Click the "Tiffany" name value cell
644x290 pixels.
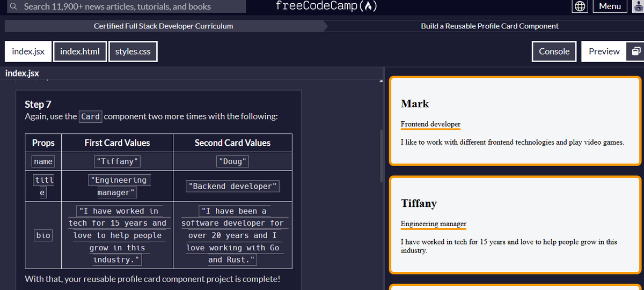click(x=117, y=161)
